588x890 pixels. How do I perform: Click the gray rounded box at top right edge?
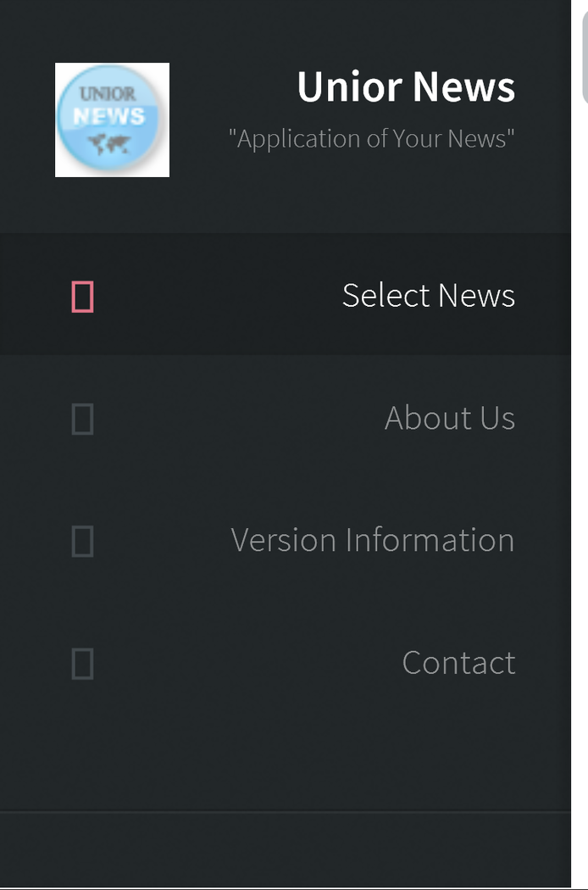click(585, 57)
